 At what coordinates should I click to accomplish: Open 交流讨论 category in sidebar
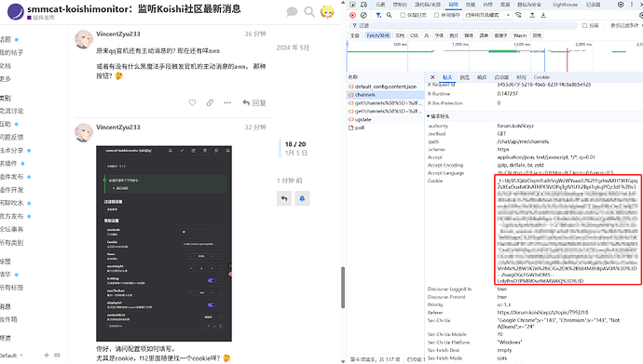(x=12, y=111)
